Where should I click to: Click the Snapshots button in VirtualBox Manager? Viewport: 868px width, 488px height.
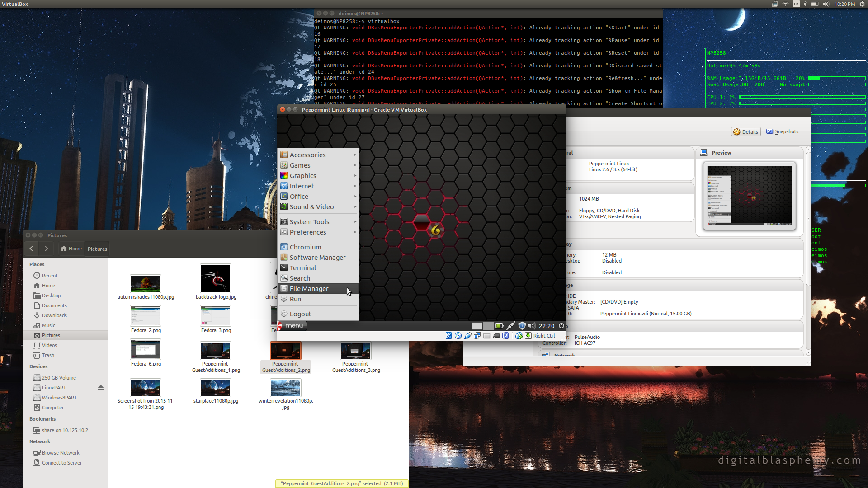782,132
